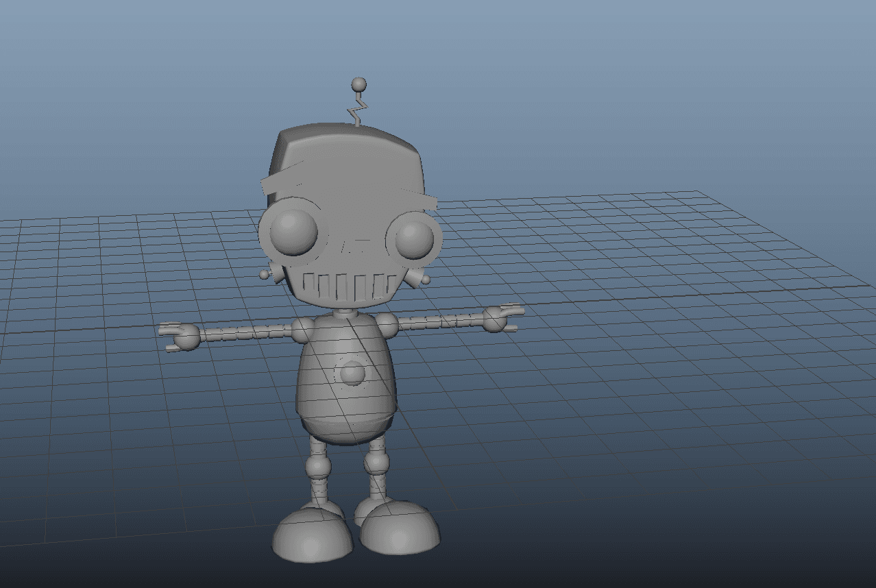Select the zigzag antenna wire on the head
Image resolution: width=876 pixels, height=588 pixels.
[358, 109]
